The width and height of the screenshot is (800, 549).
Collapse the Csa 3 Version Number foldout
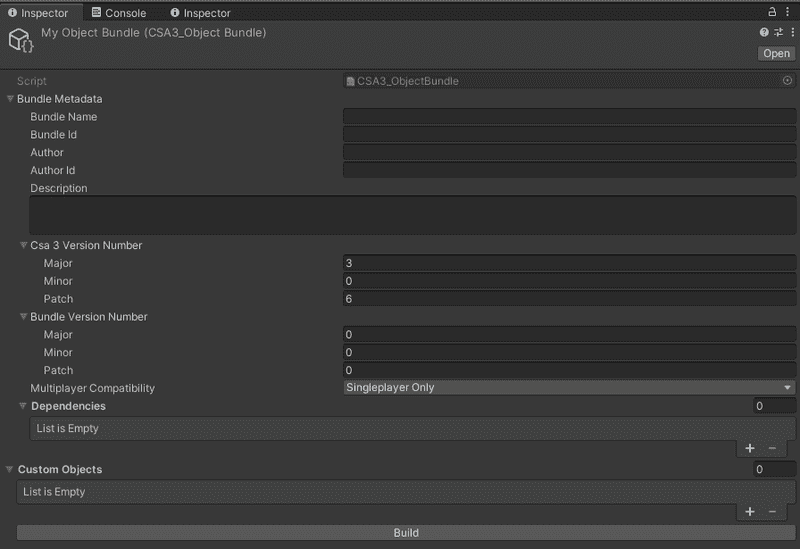(23, 245)
